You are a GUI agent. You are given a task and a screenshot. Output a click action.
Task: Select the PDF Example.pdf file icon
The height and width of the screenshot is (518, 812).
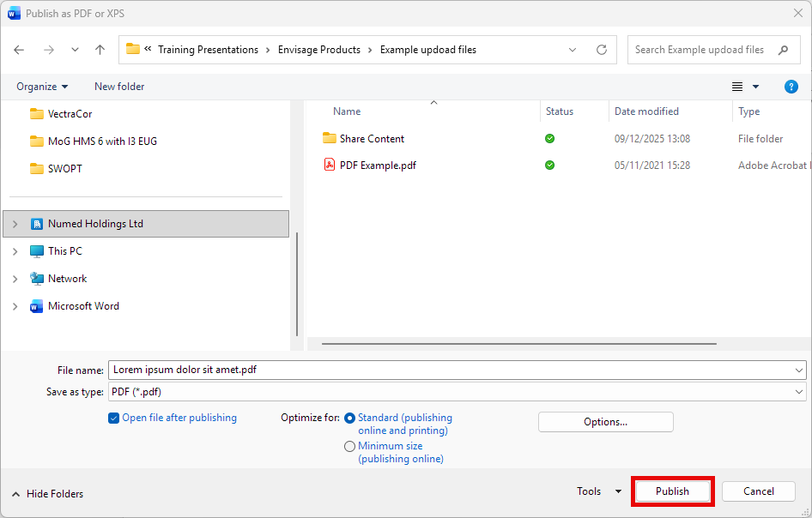(329, 166)
